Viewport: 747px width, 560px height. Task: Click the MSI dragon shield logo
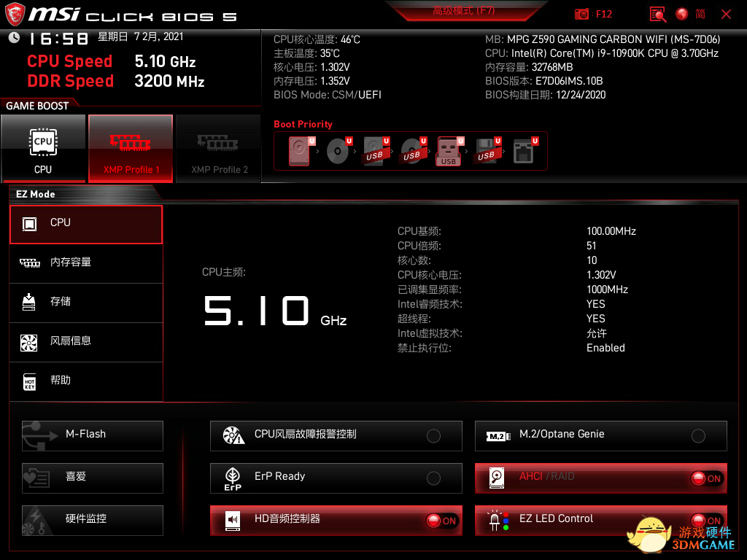tap(15, 15)
